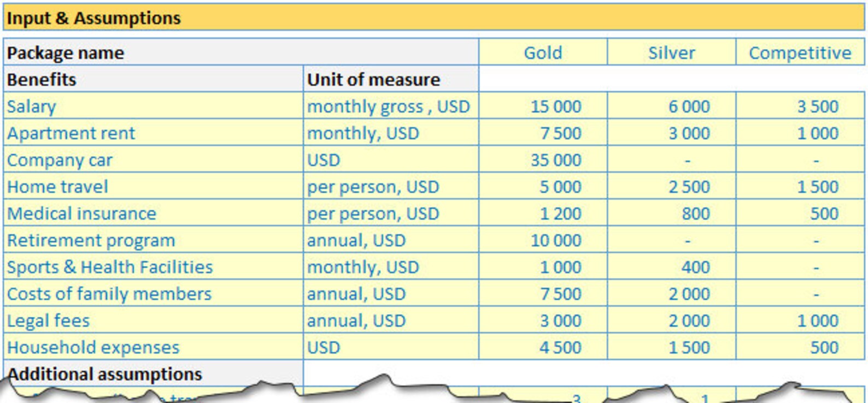Select the Company car USD unit cell
Screen dimensions: 868x403
pos(391,159)
